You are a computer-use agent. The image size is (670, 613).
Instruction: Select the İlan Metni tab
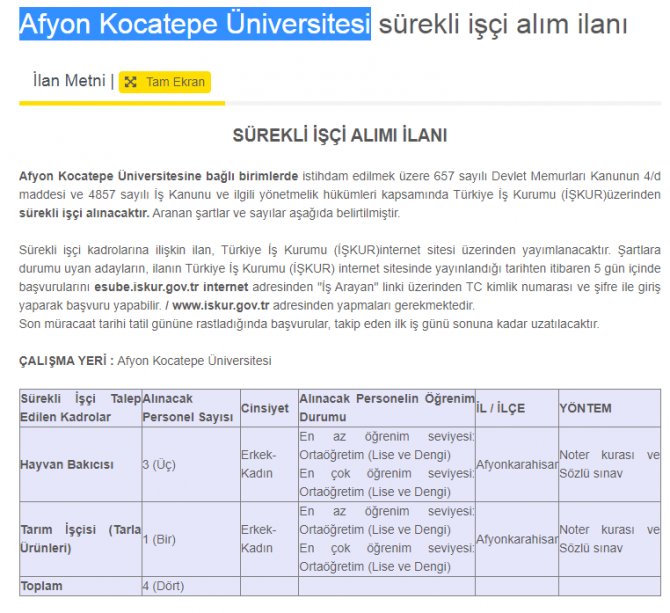[x=69, y=80]
